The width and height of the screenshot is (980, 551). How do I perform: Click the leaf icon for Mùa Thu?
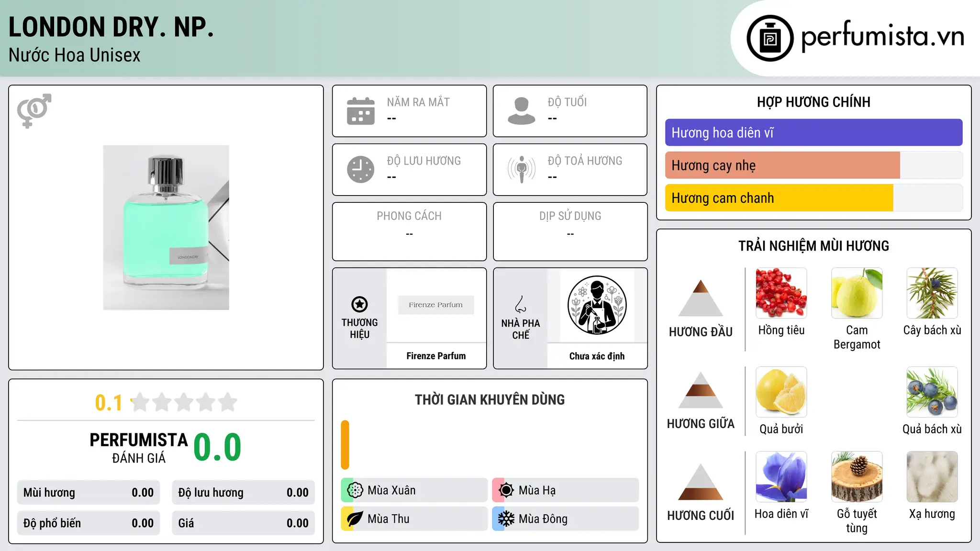[x=355, y=519]
